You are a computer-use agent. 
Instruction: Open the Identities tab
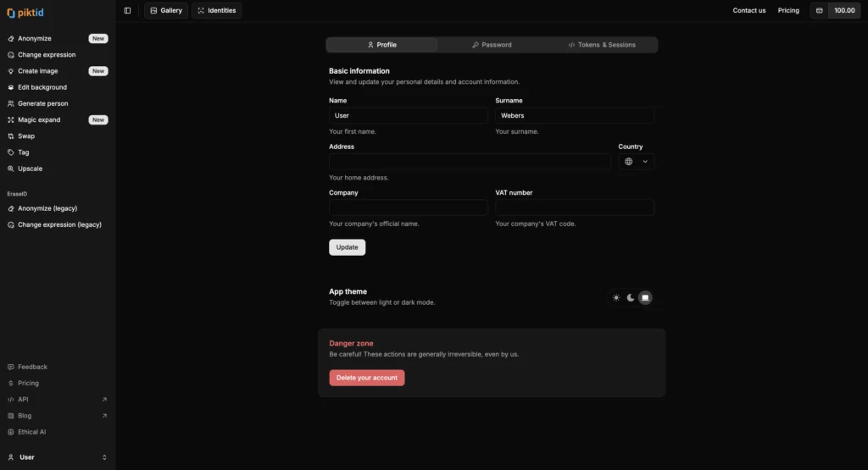pyautogui.click(x=216, y=10)
